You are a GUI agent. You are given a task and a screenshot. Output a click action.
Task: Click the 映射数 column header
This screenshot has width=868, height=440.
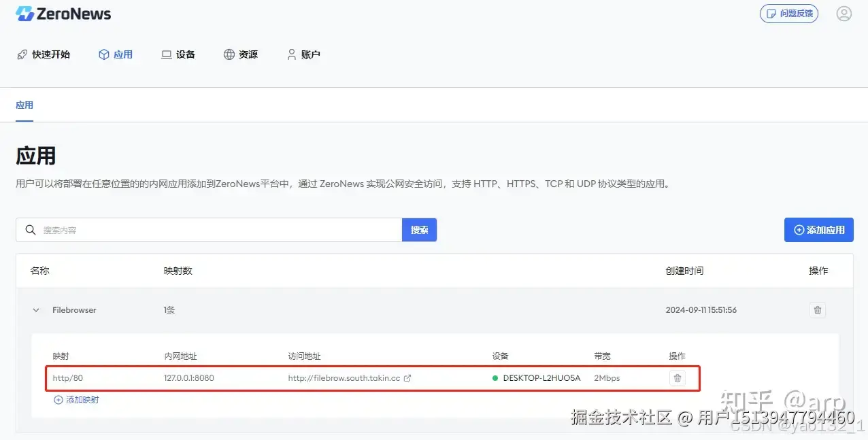178,271
